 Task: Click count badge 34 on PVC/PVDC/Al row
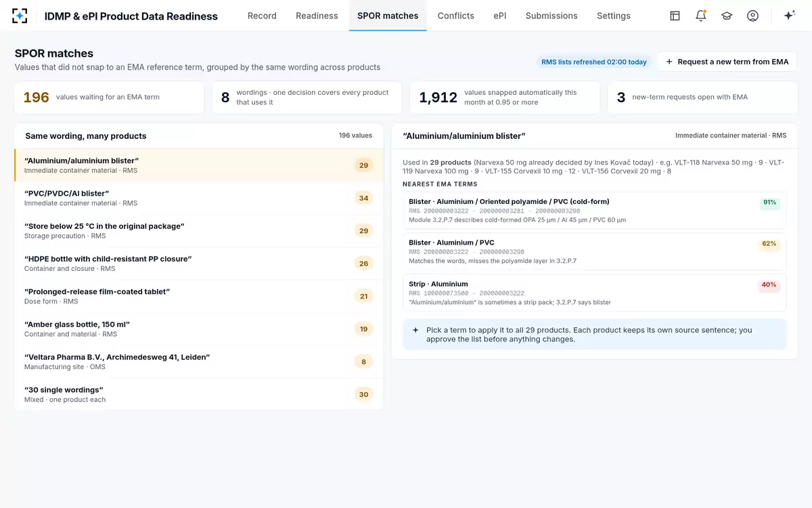click(x=364, y=198)
